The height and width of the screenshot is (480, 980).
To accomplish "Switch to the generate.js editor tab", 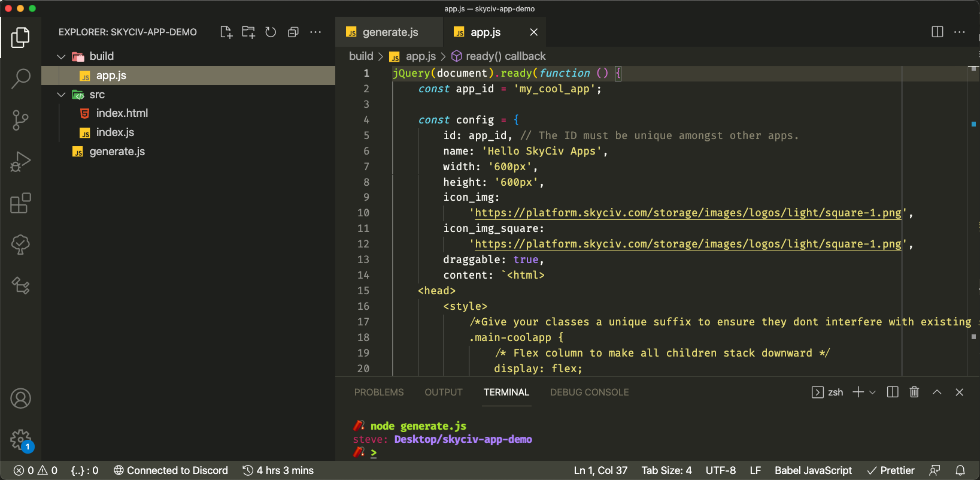I will 390,32.
